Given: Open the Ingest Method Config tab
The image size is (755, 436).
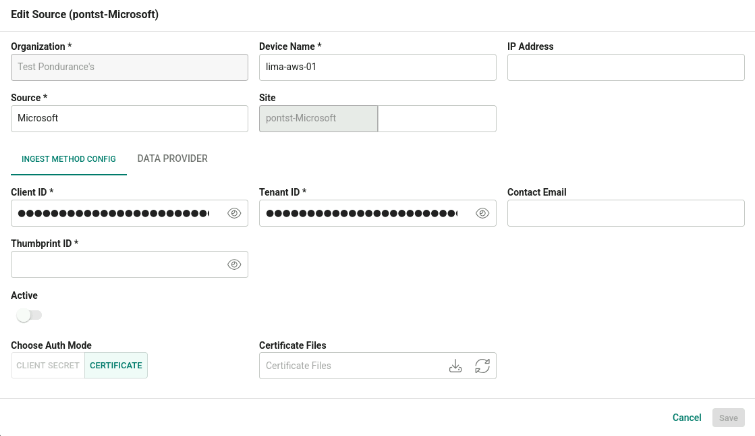Looking at the screenshot, I should (x=68, y=159).
